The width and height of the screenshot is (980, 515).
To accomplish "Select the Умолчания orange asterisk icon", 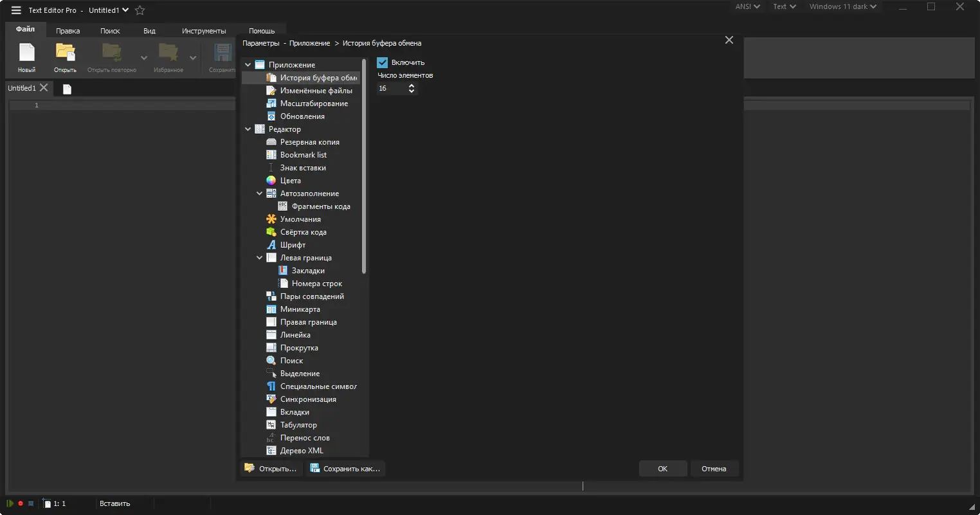I will (x=271, y=219).
